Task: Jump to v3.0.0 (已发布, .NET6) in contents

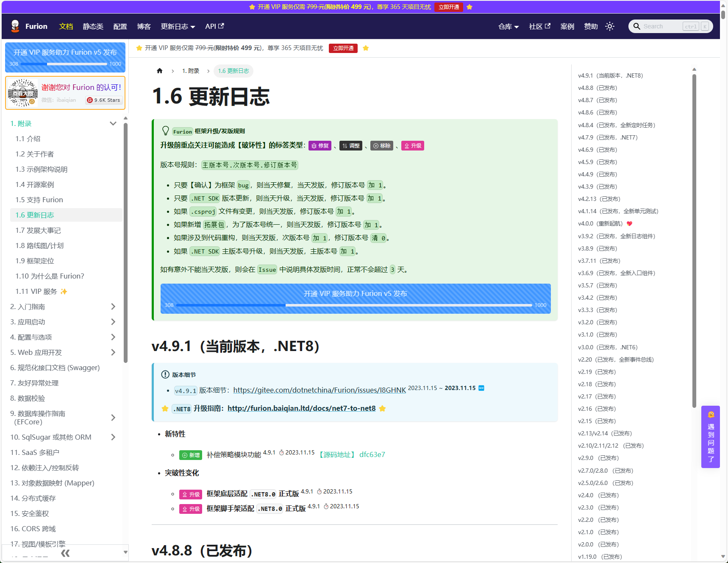Action: [x=608, y=347]
